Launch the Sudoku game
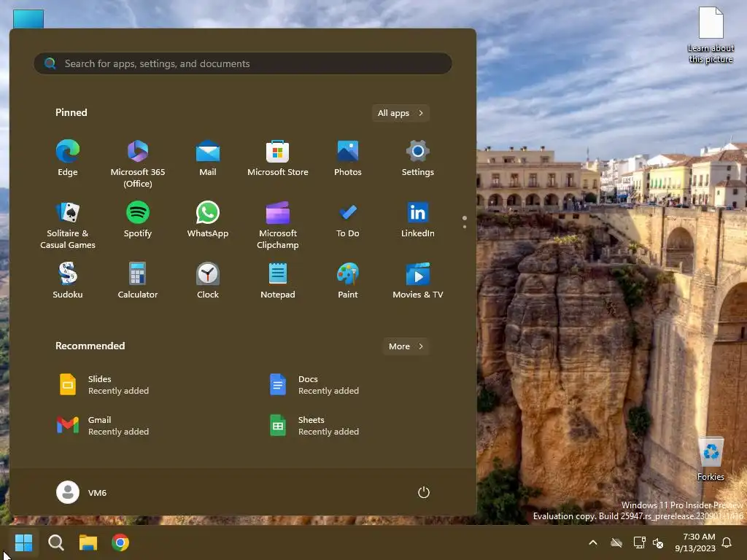 point(68,281)
